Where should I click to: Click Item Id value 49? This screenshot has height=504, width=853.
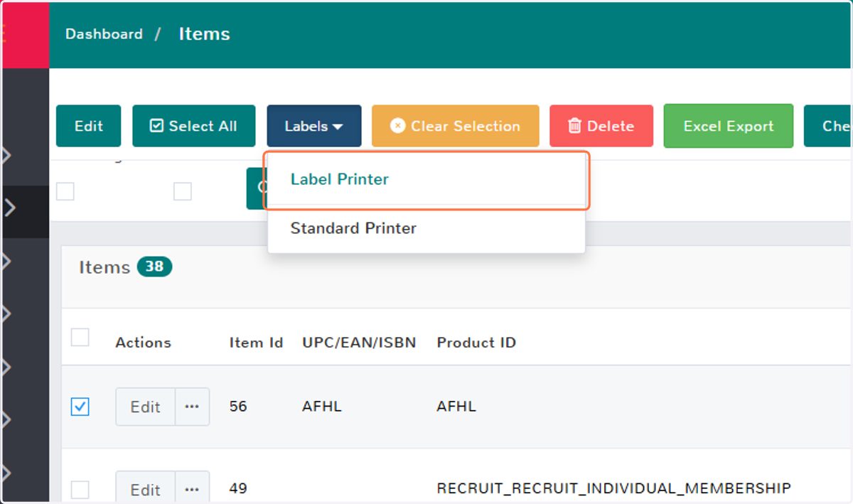pyautogui.click(x=237, y=488)
